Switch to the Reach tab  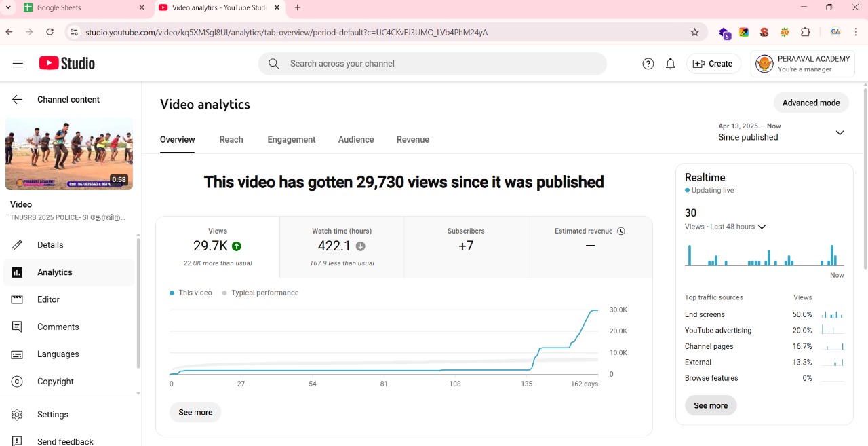click(231, 140)
